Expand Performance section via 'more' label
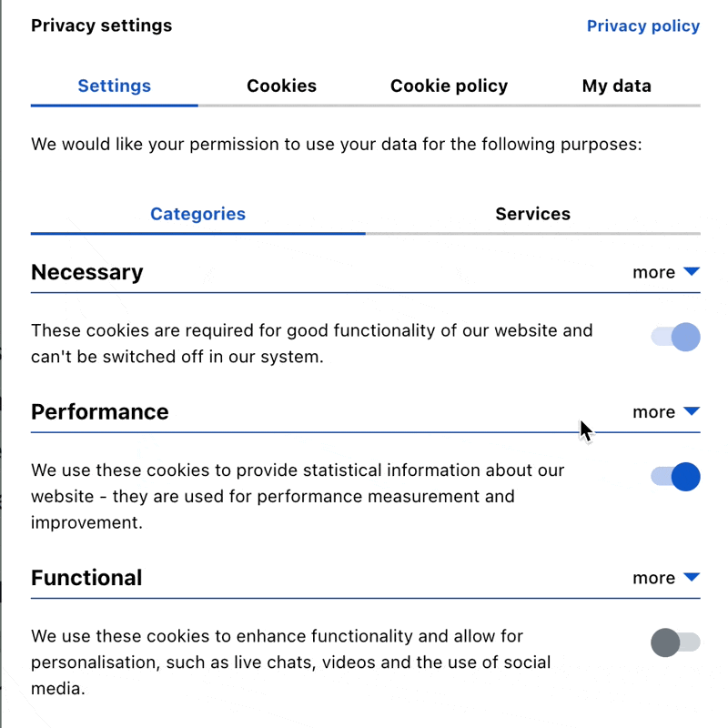 [653, 412]
